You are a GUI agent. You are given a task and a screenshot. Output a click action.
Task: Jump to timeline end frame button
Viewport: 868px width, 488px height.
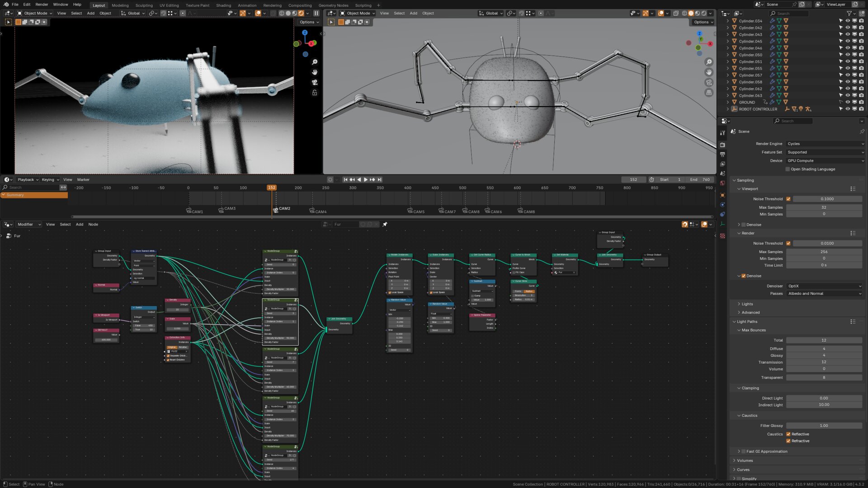pos(379,179)
